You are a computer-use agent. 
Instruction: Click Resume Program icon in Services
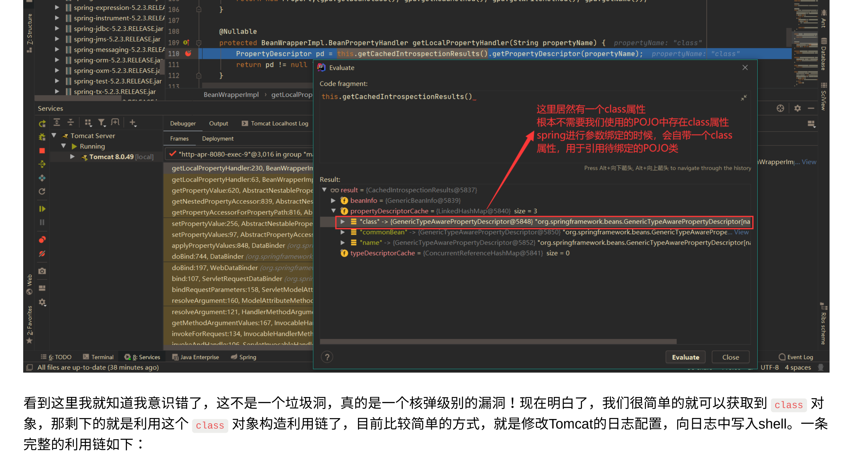tap(42, 209)
